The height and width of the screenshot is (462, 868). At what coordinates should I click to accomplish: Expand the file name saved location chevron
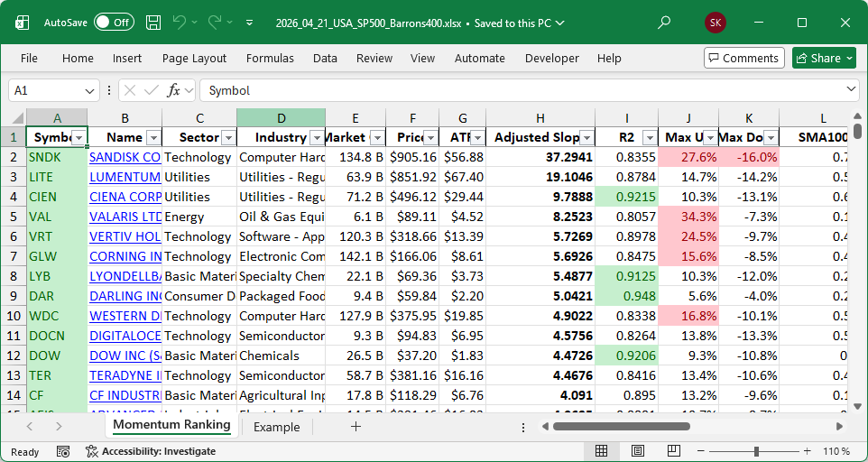tap(559, 23)
